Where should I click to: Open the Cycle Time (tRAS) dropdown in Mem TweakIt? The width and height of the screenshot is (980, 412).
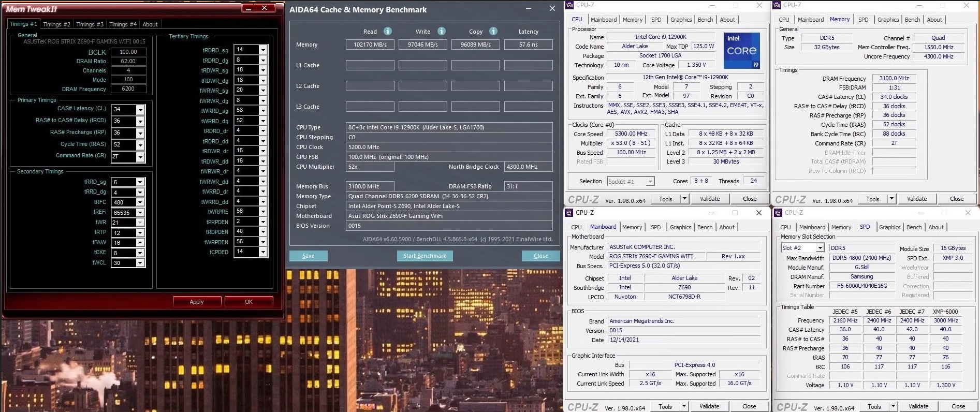(140, 145)
